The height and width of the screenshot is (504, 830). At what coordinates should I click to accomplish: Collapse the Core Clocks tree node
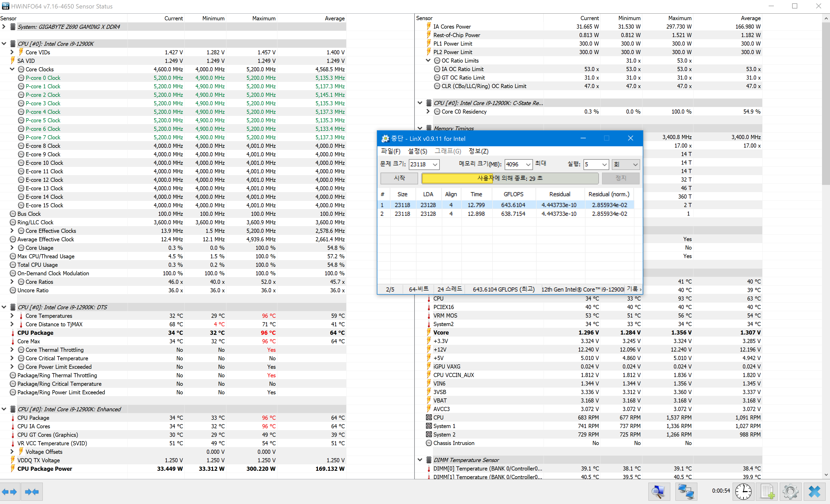(12, 69)
